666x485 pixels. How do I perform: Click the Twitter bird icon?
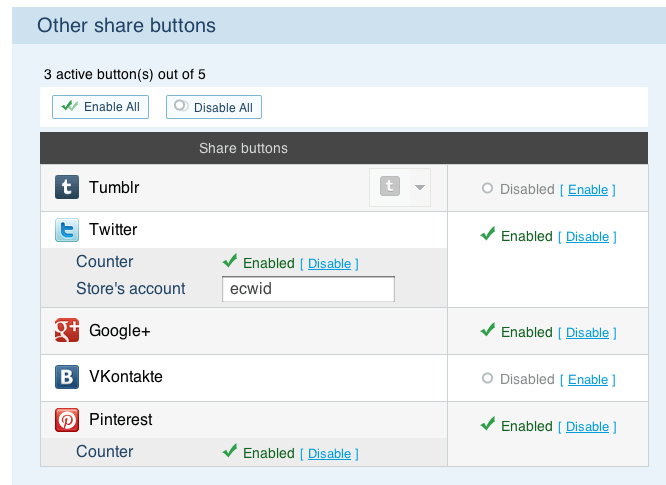67,230
